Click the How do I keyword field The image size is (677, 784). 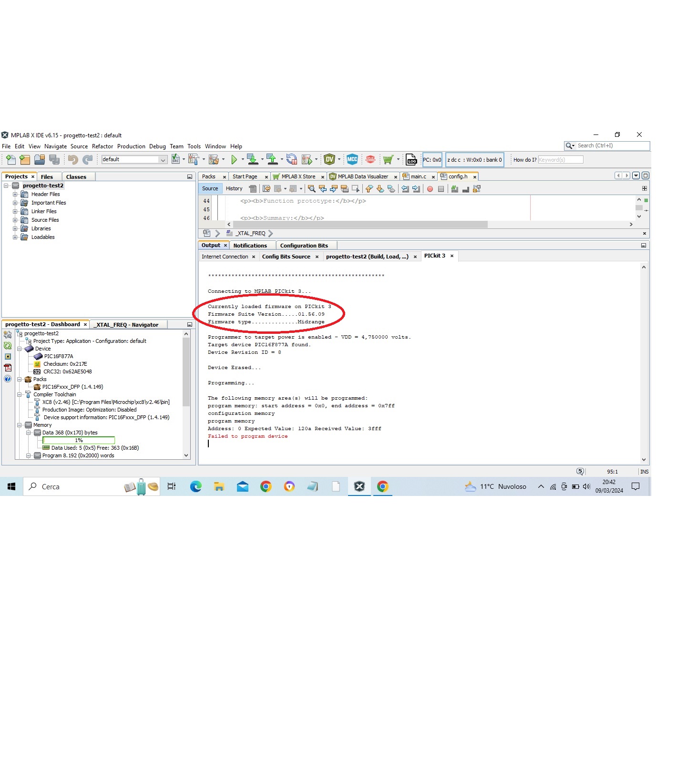(x=560, y=160)
